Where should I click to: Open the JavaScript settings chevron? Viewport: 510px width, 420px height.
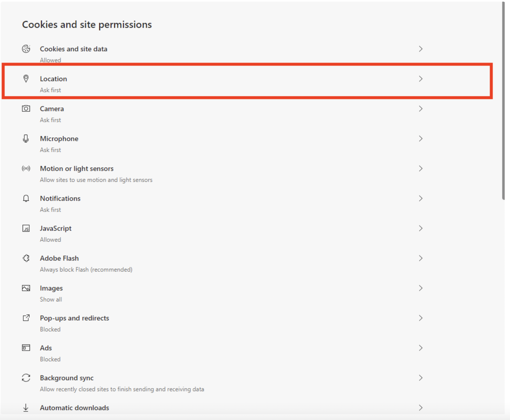420,228
